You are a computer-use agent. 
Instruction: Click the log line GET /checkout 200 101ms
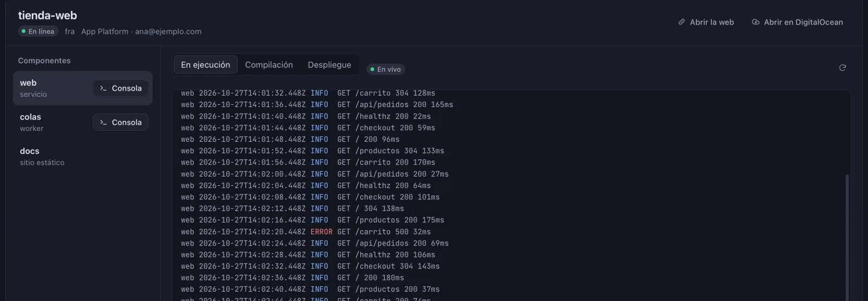(310, 197)
